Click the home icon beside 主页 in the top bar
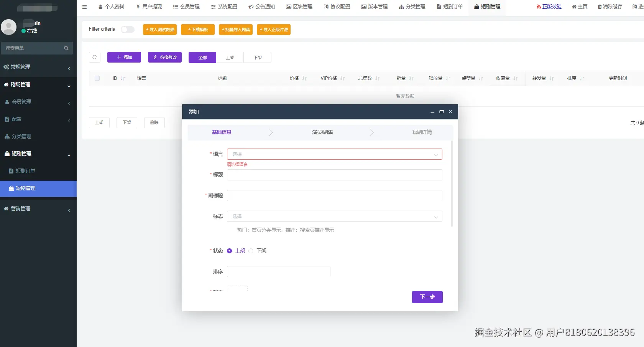644x347 pixels. pos(574,7)
